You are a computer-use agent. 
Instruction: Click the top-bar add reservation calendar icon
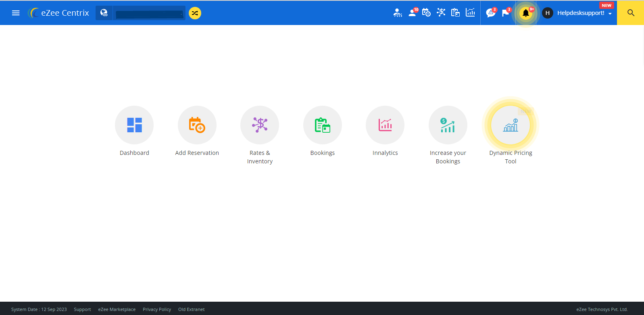(426, 13)
